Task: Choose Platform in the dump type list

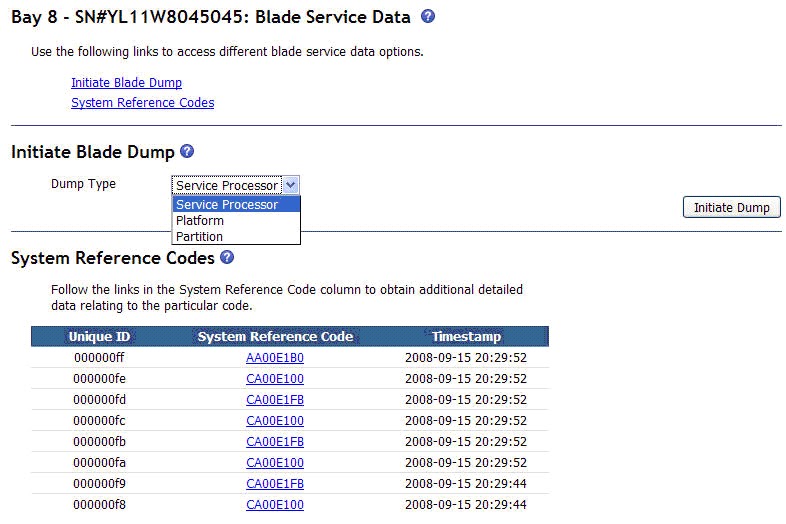Action: (236, 221)
